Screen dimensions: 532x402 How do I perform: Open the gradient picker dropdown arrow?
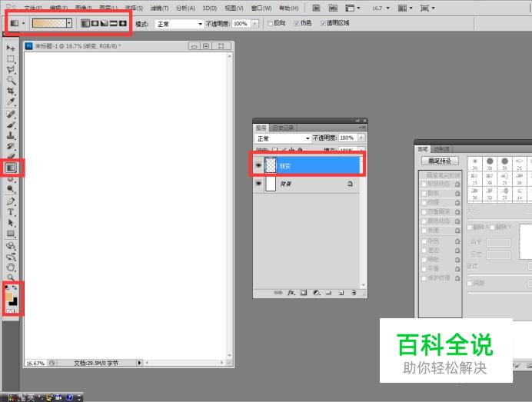click(69, 23)
